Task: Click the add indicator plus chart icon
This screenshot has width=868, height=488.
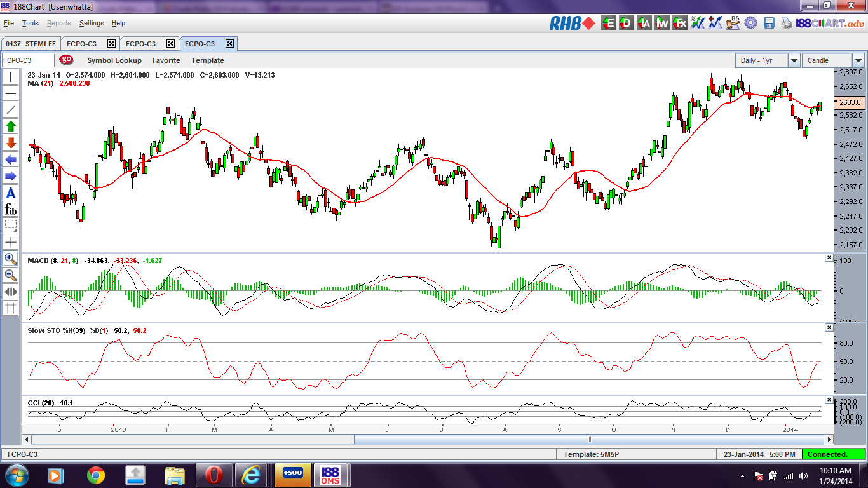Action: pos(715,24)
